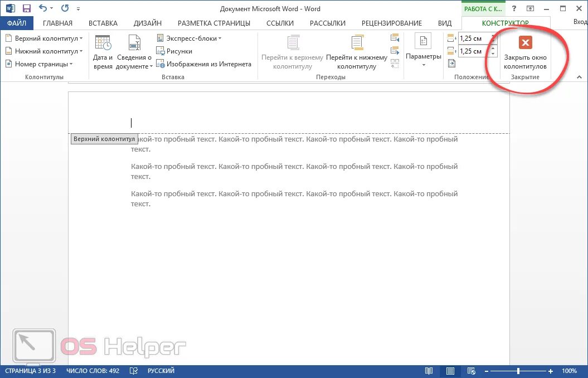Click the Вход sign-in link

(580, 22)
